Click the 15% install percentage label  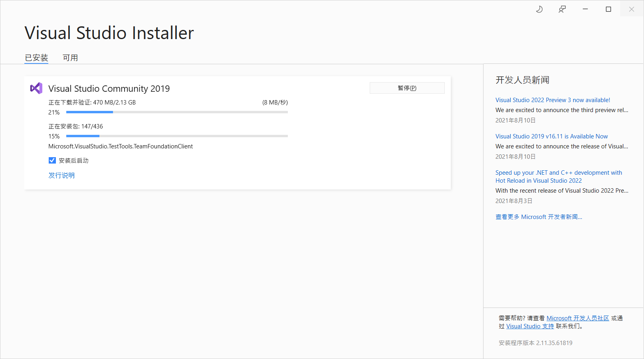click(x=54, y=136)
